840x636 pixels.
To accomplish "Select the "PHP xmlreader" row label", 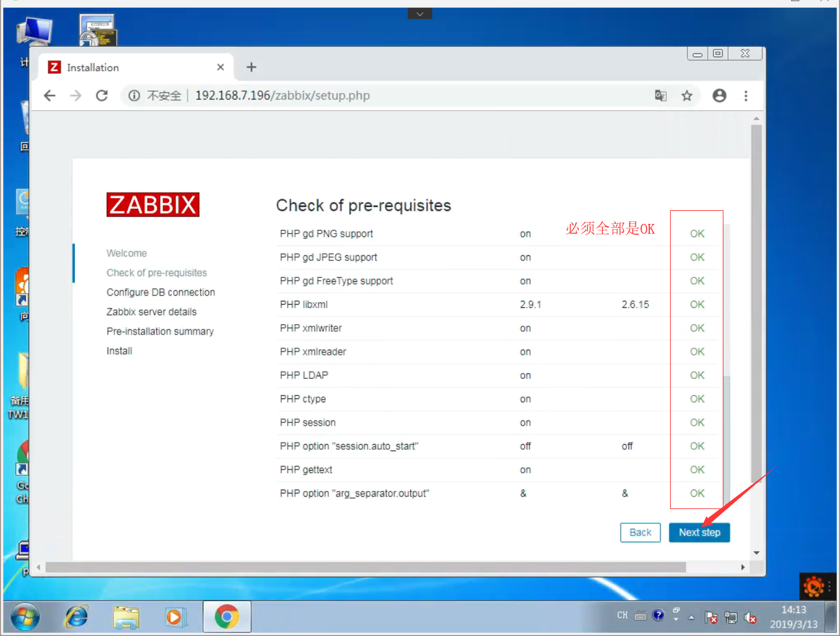I will click(x=313, y=352).
